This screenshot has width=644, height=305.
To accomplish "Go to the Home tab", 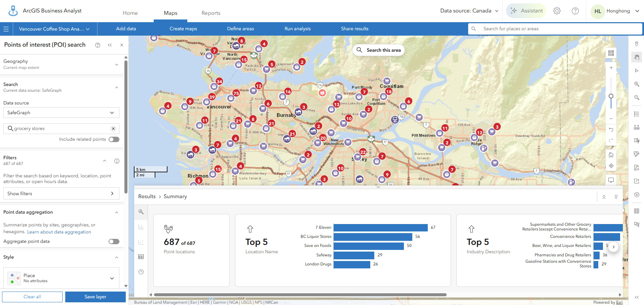I will click(130, 13).
